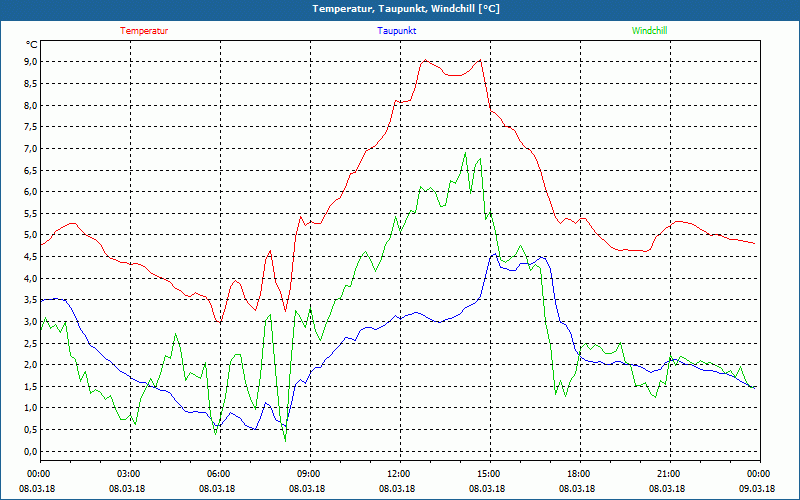Click the '00:00' label at the axis start

(40, 474)
